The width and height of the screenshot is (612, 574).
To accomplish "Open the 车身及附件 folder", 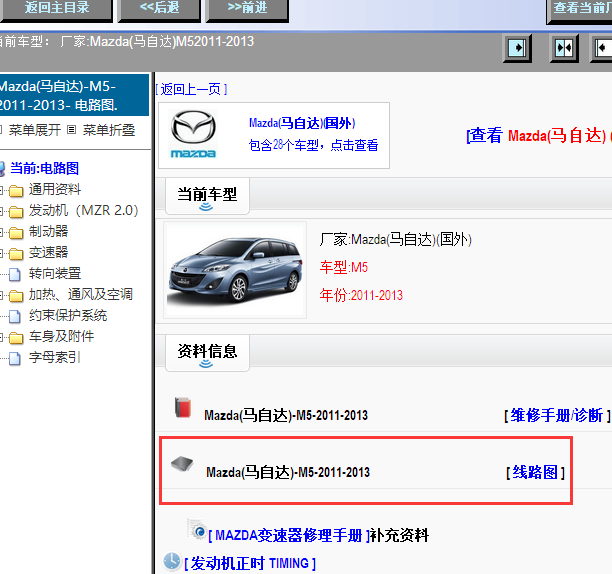I will pos(61,336).
